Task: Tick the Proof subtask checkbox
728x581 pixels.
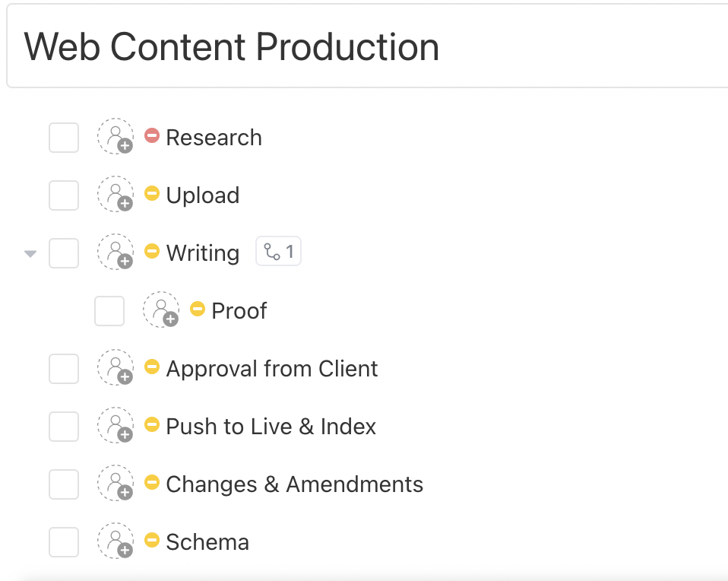Action: pos(109,310)
